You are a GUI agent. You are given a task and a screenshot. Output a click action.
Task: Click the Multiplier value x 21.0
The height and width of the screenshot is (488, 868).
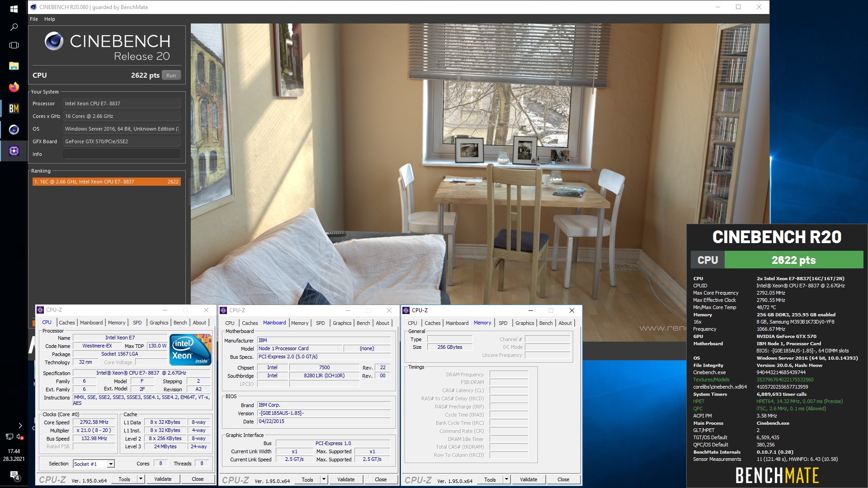click(94, 430)
